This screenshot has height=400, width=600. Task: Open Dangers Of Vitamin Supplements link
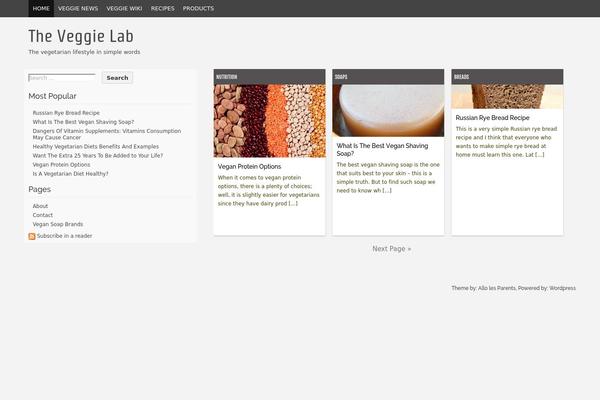point(107,134)
